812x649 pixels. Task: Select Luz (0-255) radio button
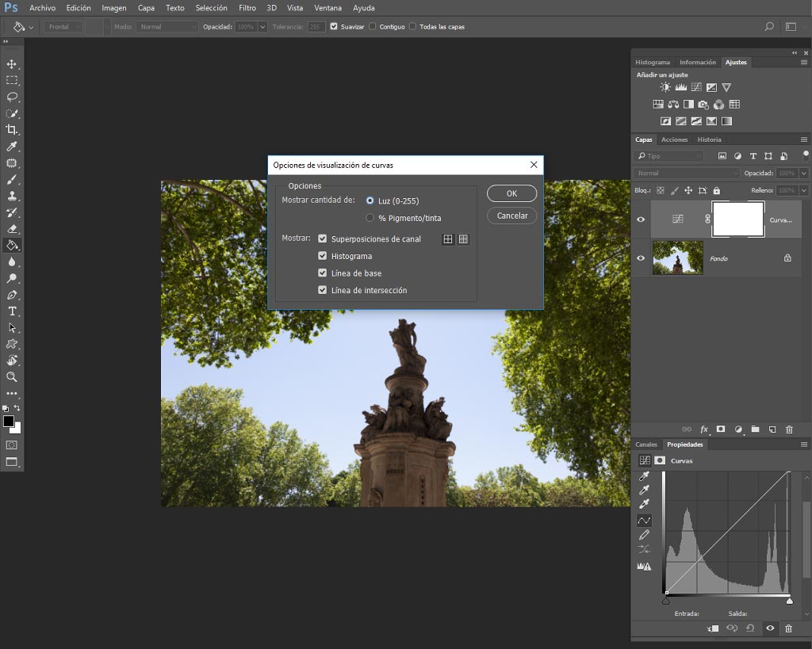[370, 200]
